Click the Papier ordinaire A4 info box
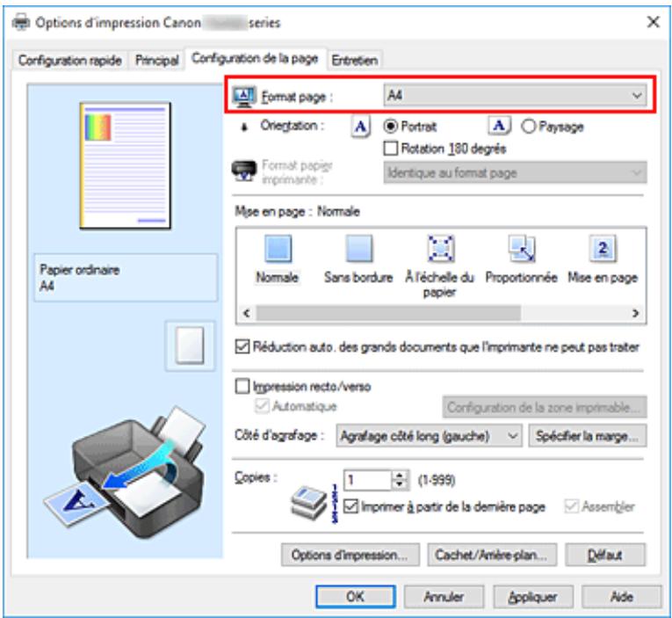 [x=126, y=278]
